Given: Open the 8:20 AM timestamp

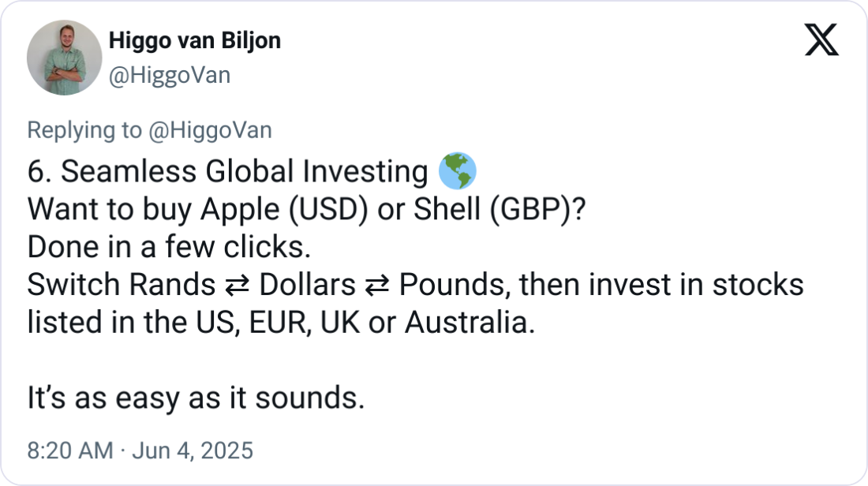Looking at the screenshot, I should point(70,450).
